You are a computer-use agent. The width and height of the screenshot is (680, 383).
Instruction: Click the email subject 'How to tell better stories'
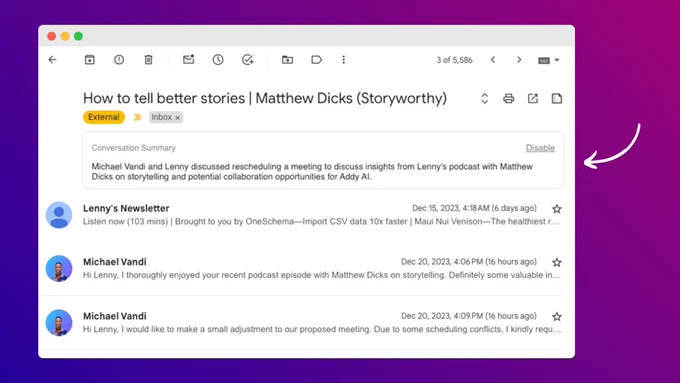click(x=265, y=98)
